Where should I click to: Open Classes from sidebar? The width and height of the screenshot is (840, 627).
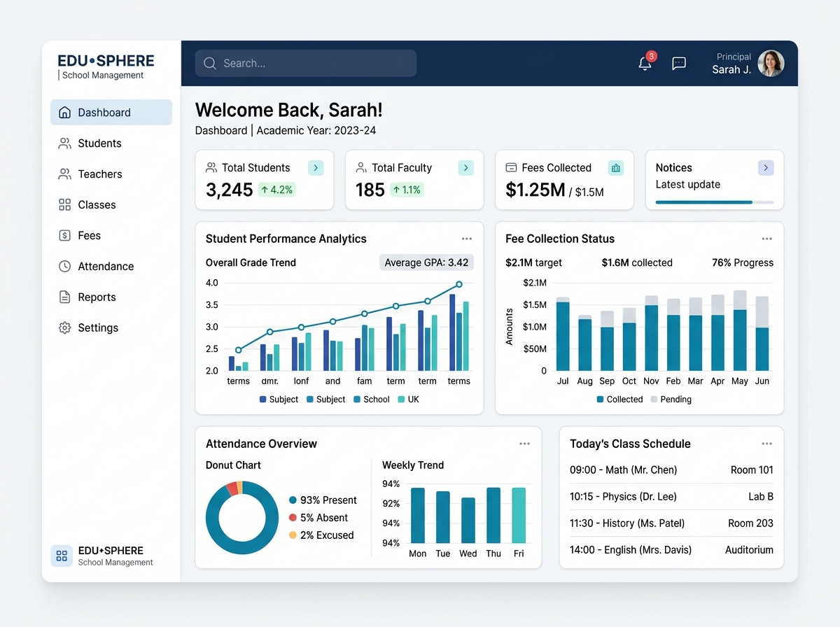pyautogui.click(x=111, y=204)
